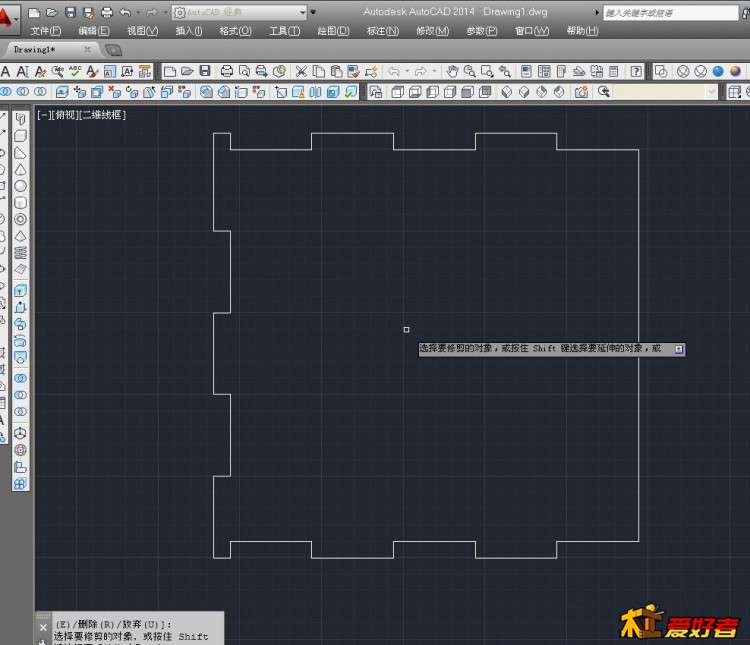The width and height of the screenshot is (750, 645).
Task: Click the SW Isometric view icon
Action: [507, 92]
